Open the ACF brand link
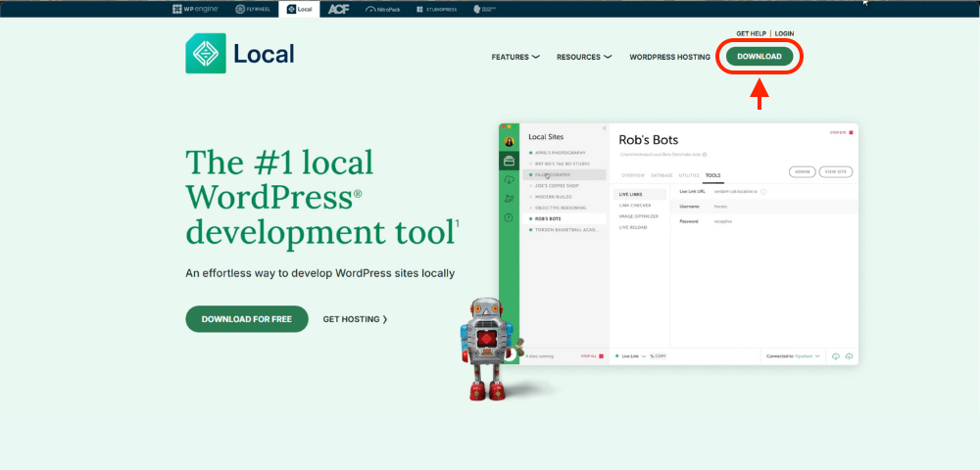Image resolution: width=980 pixels, height=470 pixels. coord(339,9)
